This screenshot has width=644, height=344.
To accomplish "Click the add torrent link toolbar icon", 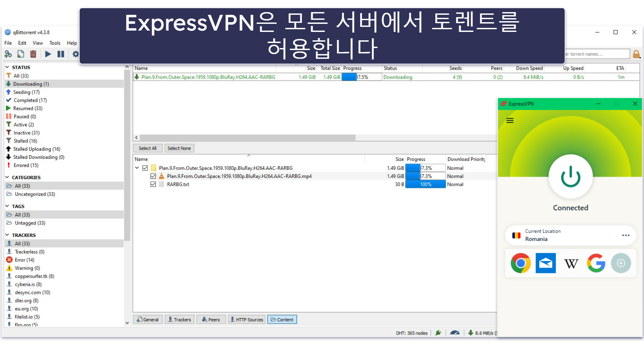I will pyautogui.click(x=8, y=54).
